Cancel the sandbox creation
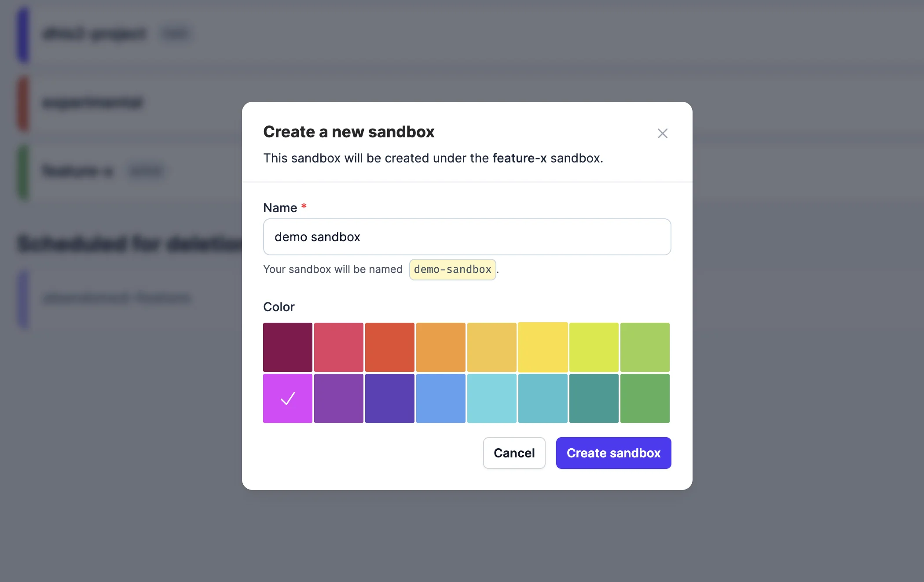The width and height of the screenshot is (924, 582). click(x=514, y=453)
